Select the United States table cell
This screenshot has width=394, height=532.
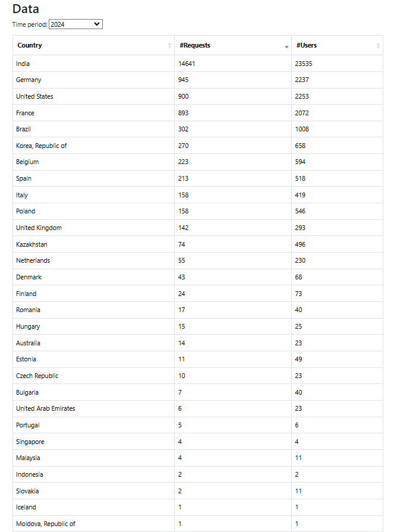[x=34, y=96]
